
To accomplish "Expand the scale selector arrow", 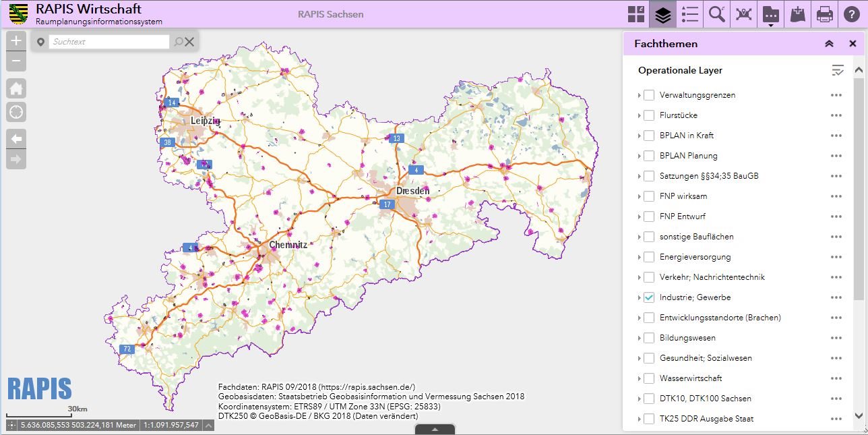I will (209, 426).
